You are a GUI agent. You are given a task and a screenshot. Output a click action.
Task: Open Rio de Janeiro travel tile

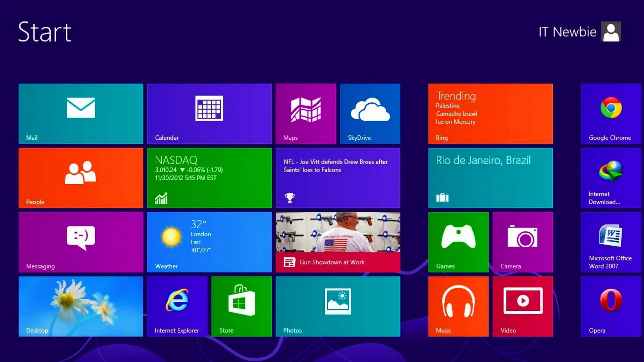[490, 178]
